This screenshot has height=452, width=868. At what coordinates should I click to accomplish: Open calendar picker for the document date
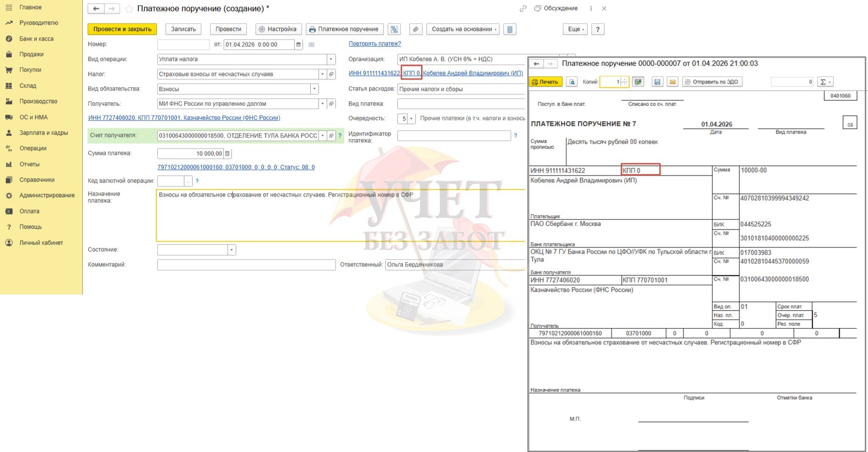[298, 45]
